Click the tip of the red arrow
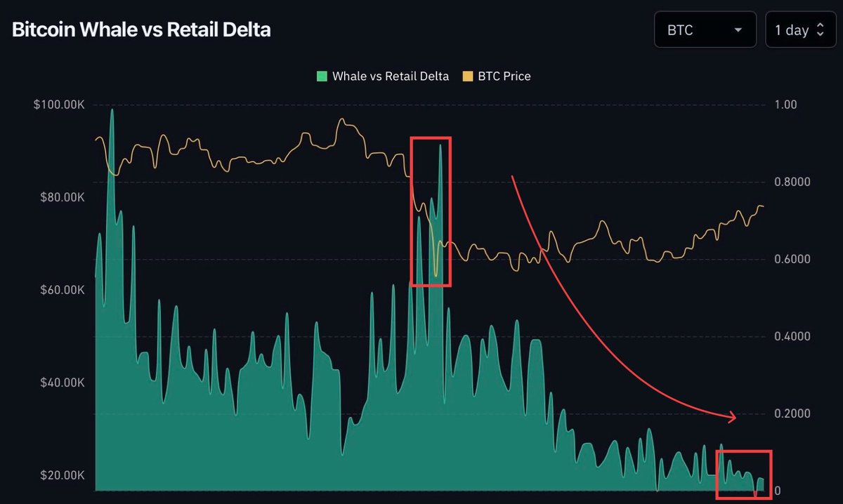843x504 pixels. tap(735, 418)
